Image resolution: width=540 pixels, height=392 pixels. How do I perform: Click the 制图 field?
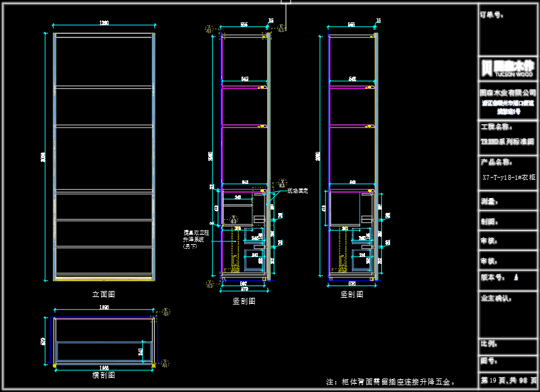click(x=490, y=221)
